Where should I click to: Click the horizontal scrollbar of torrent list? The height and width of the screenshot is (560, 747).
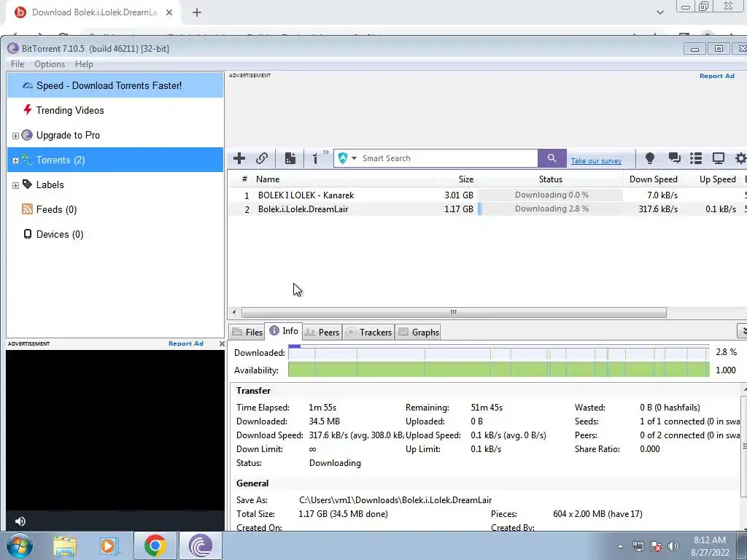[454, 312]
